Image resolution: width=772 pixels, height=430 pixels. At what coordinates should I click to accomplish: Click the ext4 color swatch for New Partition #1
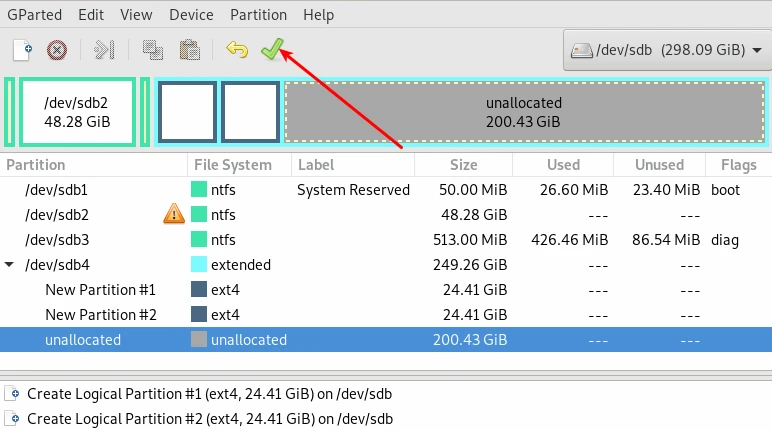pos(199,290)
